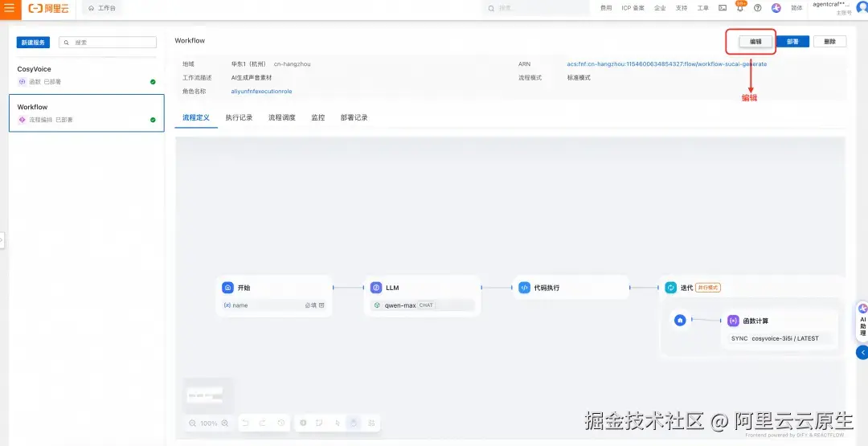The width and height of the screenshot is (868, 446).
Task: Switch to hand pan mode
Action: coord(354,423)
